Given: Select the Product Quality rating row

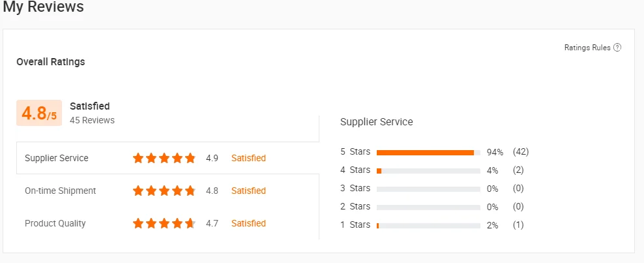Looking at the screenshot, I should click(x=168, y=224).
